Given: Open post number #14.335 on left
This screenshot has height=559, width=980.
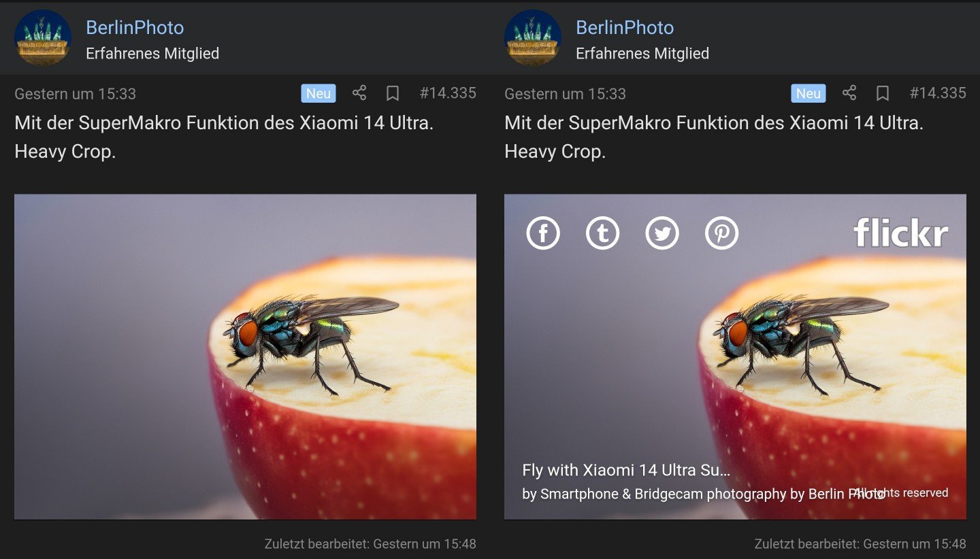Looking at the screenshot, I should tap(448, 93).
